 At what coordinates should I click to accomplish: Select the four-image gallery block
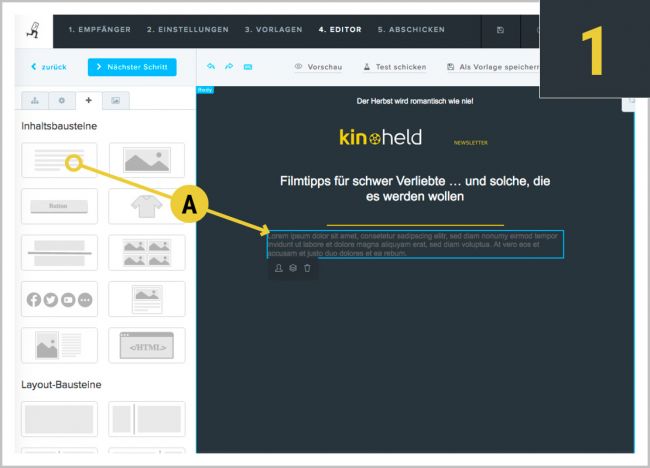pos(147,252)
